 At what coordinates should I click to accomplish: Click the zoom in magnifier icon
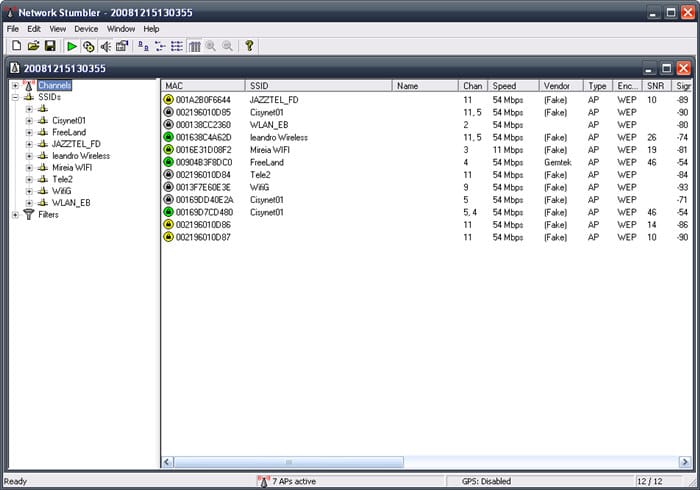coord(211,46)
